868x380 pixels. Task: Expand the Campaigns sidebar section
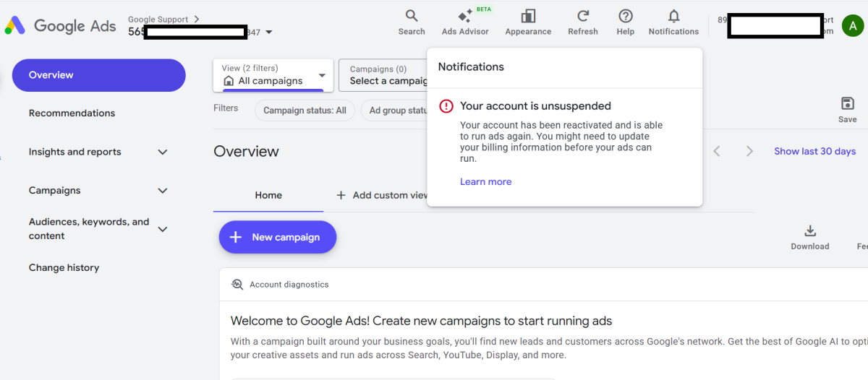163,191
